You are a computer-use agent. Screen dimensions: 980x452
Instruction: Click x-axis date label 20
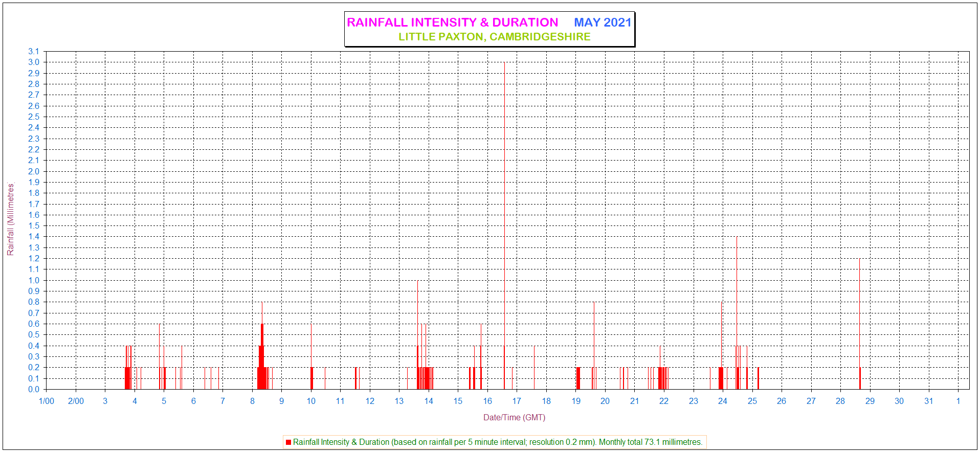(x=605, y=401)
